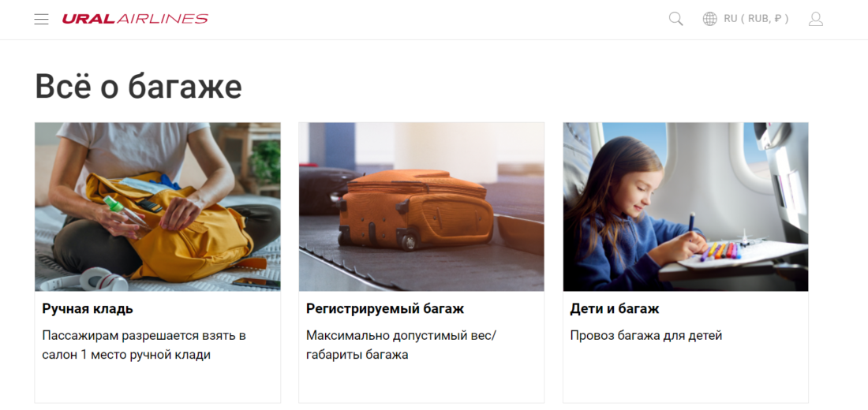This screenshot has width=868, height=410.
Task: Click the colored markers on the tray table
Action: tap(720, 250)
